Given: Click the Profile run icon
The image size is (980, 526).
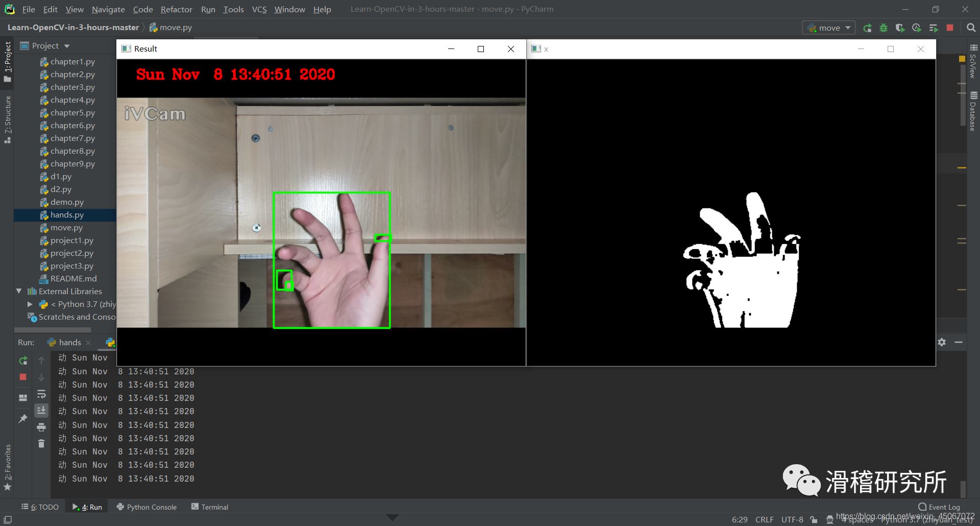Looking at the screenshot, I should coord(917,28).
